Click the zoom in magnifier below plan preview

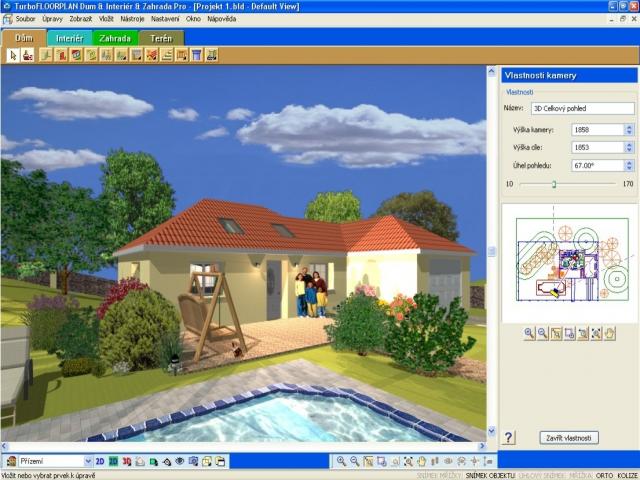coord(529,334)
